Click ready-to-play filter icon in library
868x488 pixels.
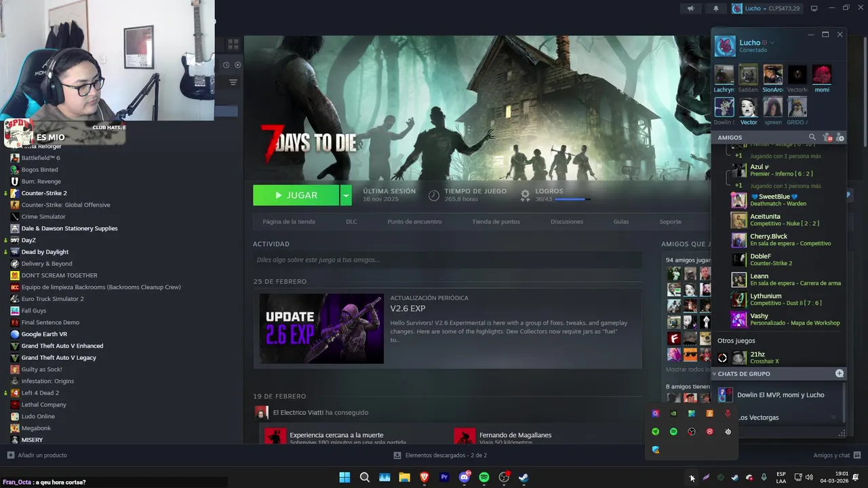click(237, 65)
